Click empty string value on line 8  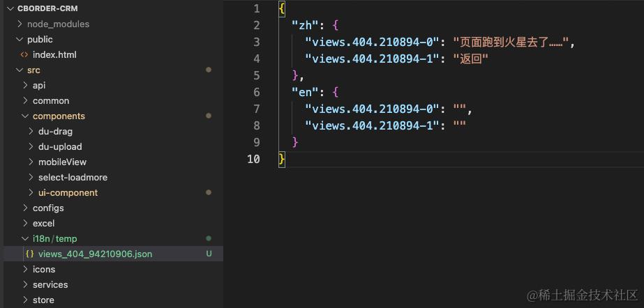(460, 125)
